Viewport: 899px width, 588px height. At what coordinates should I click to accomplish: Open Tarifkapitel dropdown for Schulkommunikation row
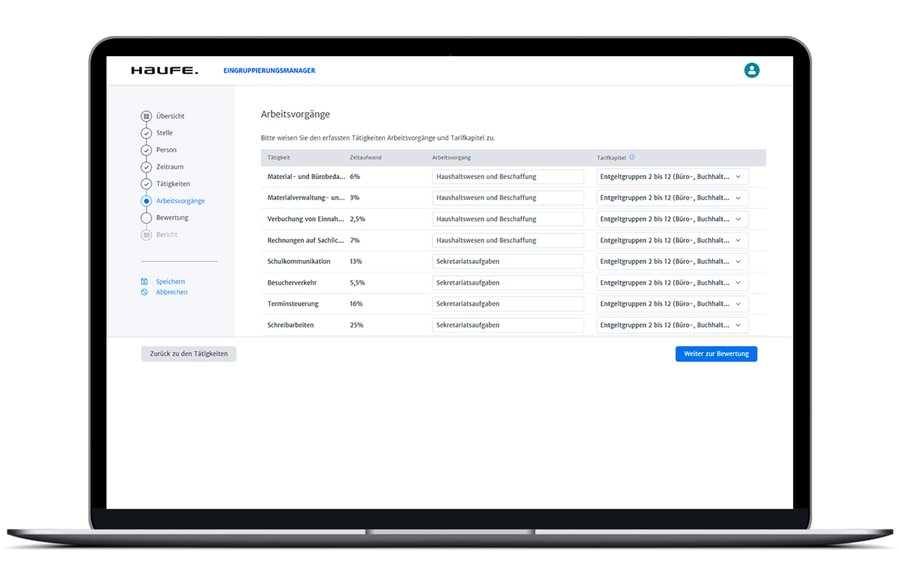pos(672,261)
